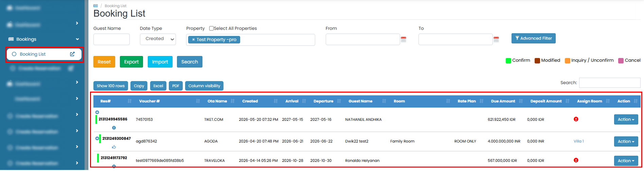
Task: Click the green Confirm legend swatch
Action: [x=508, y=61]
